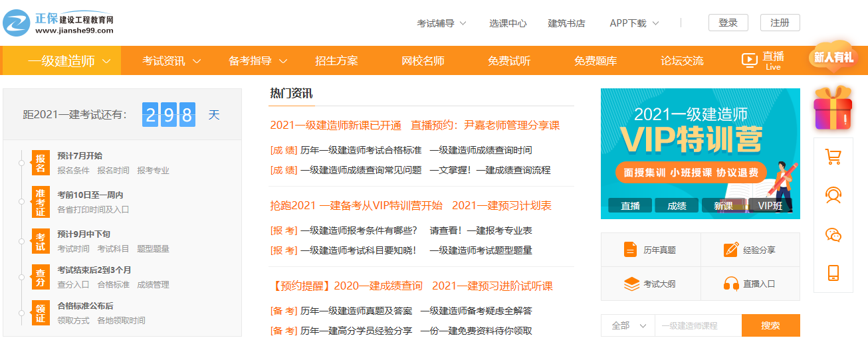Click the 直播 Live play icon
Screen dimensions: 868x344
pyautogui.click(x=749, y=60)
